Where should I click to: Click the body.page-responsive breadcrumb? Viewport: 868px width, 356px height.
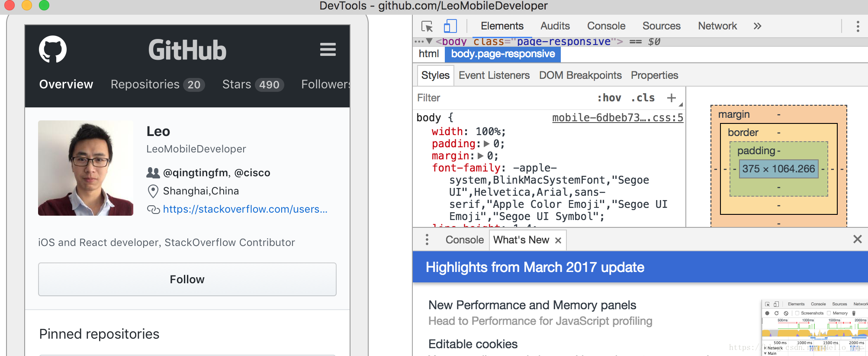click(x=503, y=54)
